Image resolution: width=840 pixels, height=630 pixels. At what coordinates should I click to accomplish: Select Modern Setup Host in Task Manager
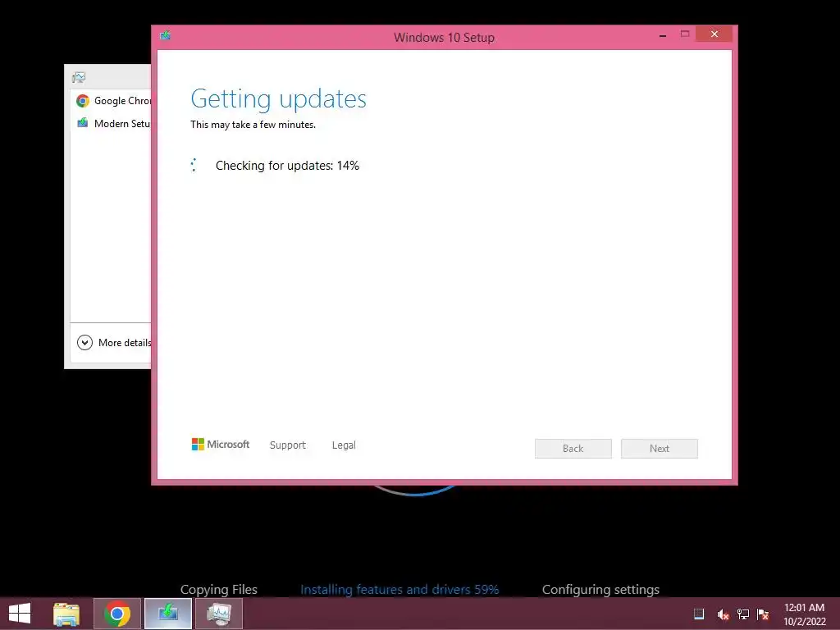(x=112, y=124)
